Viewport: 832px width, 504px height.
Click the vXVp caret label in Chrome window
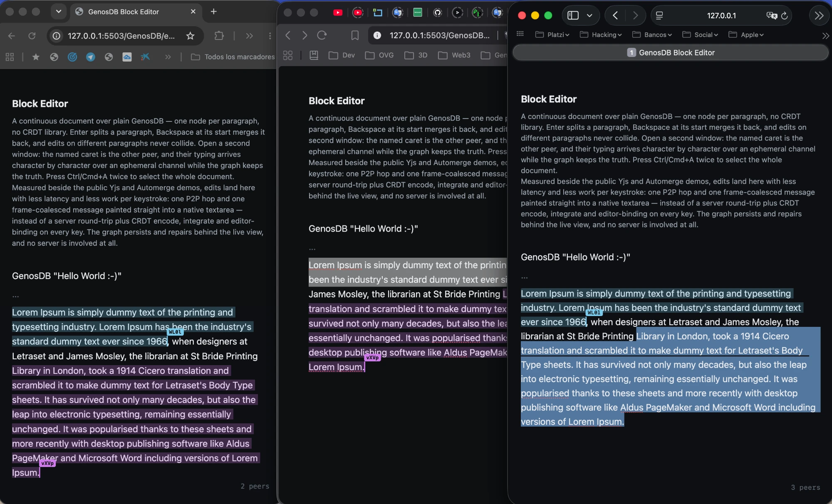point(48,463)
